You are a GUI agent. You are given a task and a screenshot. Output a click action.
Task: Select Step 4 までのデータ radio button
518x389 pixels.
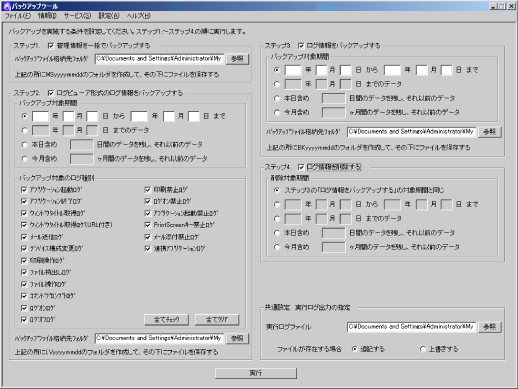(x=277, y=219)
